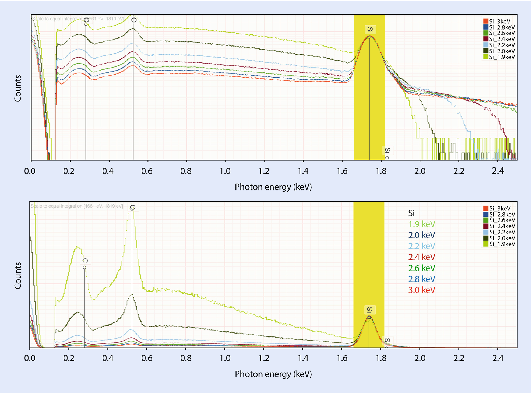Select Si_1.9keV text in top chart legend
The image size is (532, 393).
[502, 57]
